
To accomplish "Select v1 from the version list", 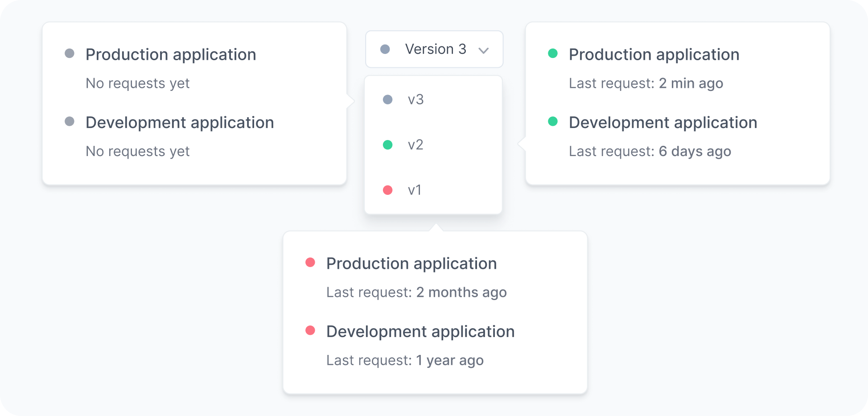I will 415,190.
